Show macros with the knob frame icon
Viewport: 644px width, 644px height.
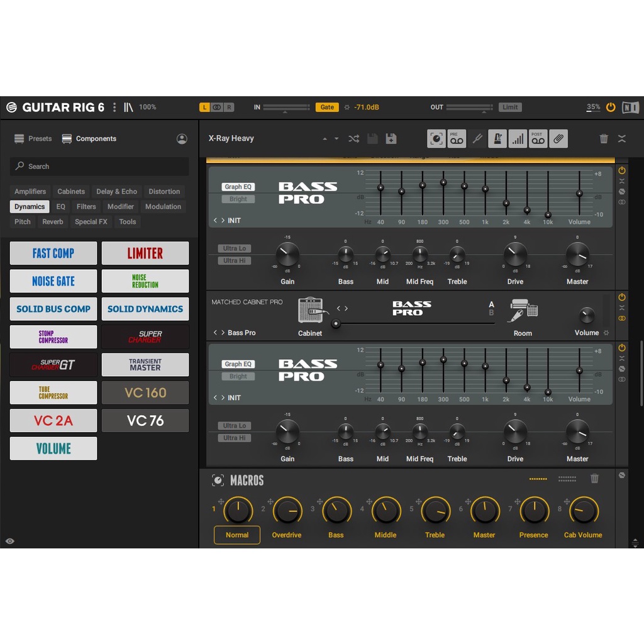(436, 139)
